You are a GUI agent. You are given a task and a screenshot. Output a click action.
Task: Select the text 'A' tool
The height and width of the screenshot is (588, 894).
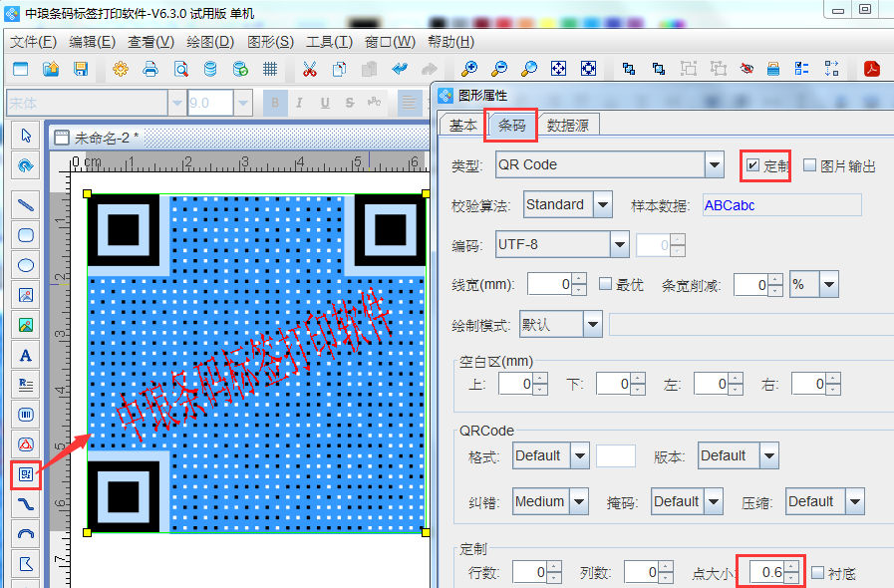click(26, 355)
